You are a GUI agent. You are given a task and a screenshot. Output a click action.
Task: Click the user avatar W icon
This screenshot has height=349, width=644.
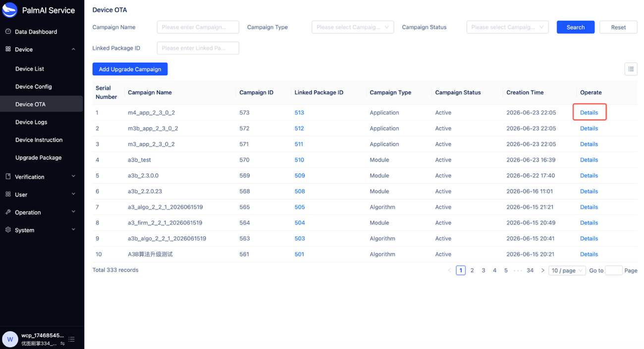tap(10, 339)
